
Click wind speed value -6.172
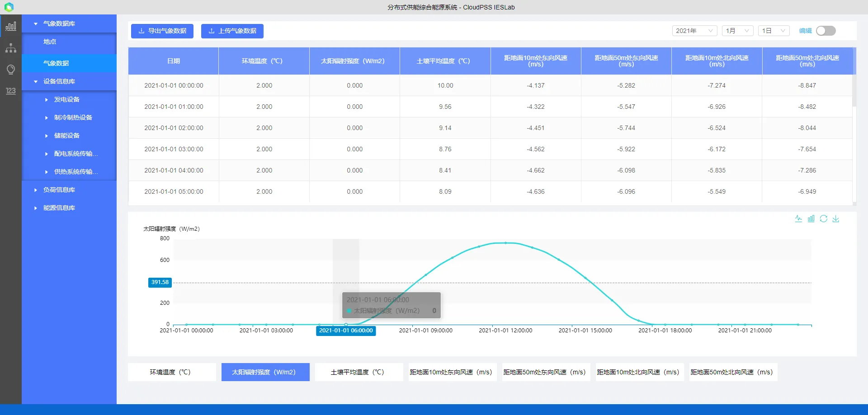point(717,149)
